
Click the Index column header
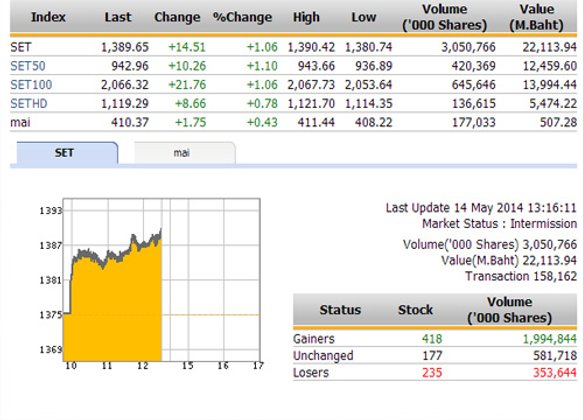(x=48, y=17)
